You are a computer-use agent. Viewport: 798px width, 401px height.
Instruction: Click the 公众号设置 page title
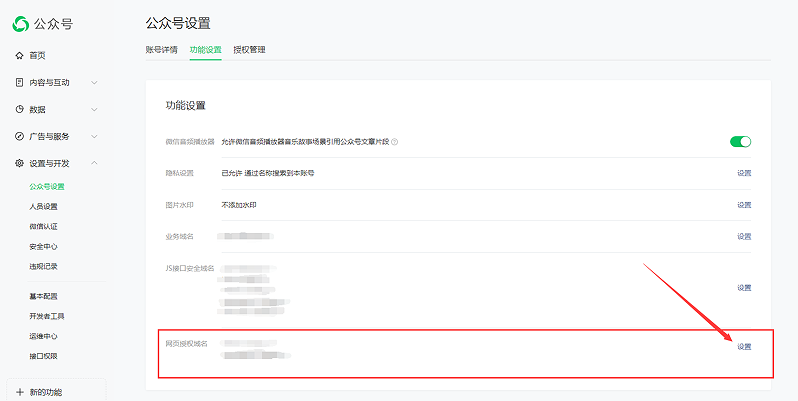click(178, 23)
